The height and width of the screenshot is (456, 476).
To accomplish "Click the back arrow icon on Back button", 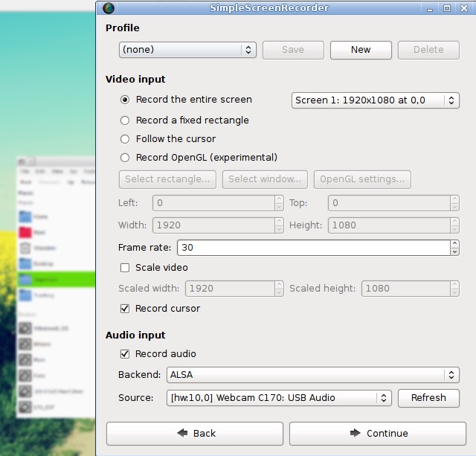I will [182, 433].
